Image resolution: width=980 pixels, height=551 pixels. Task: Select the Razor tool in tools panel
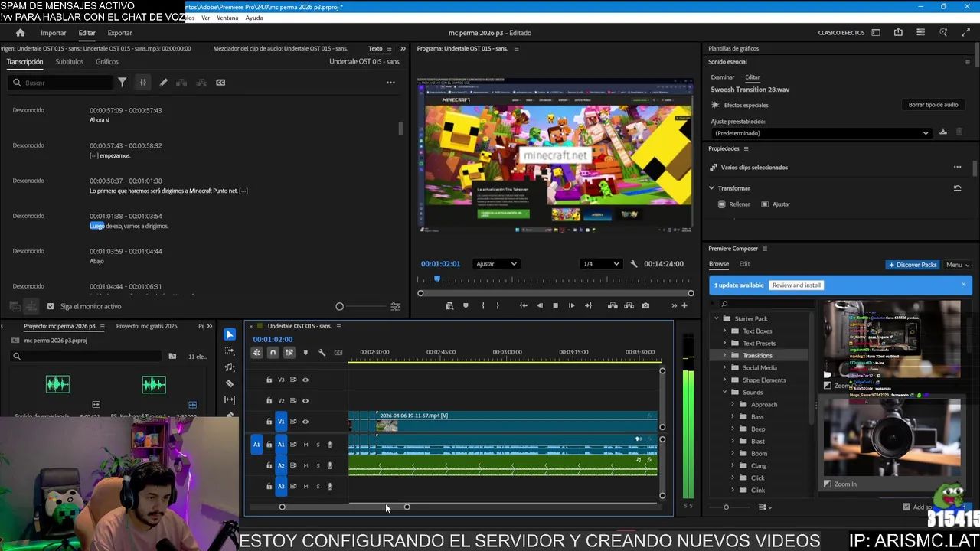pos(230,383)
